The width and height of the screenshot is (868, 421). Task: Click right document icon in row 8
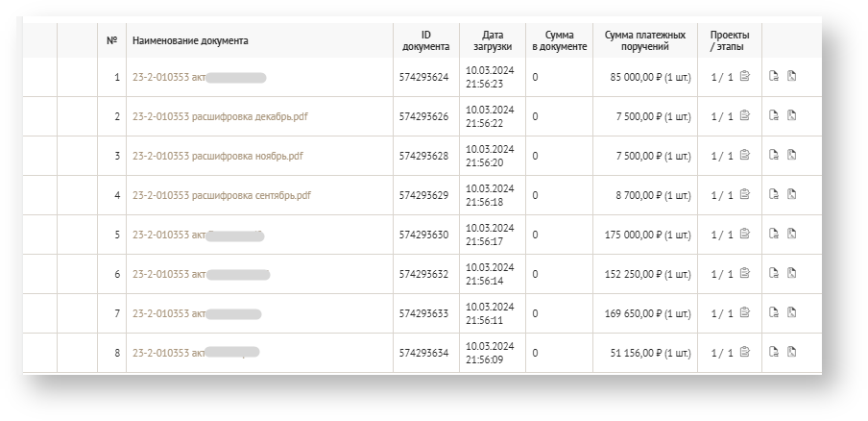pyautogui.click(x=792, y=353)
